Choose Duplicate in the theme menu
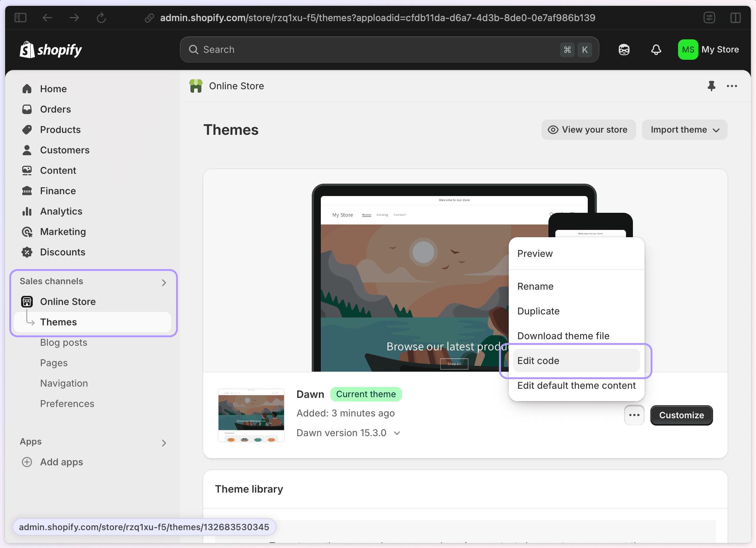 [538, 311]
